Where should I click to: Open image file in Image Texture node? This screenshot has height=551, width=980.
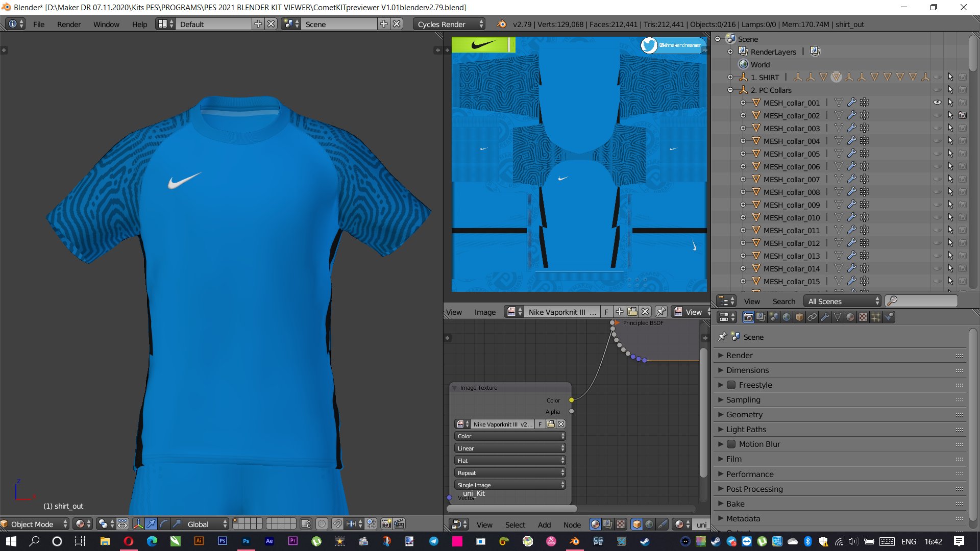coord(551,424)
